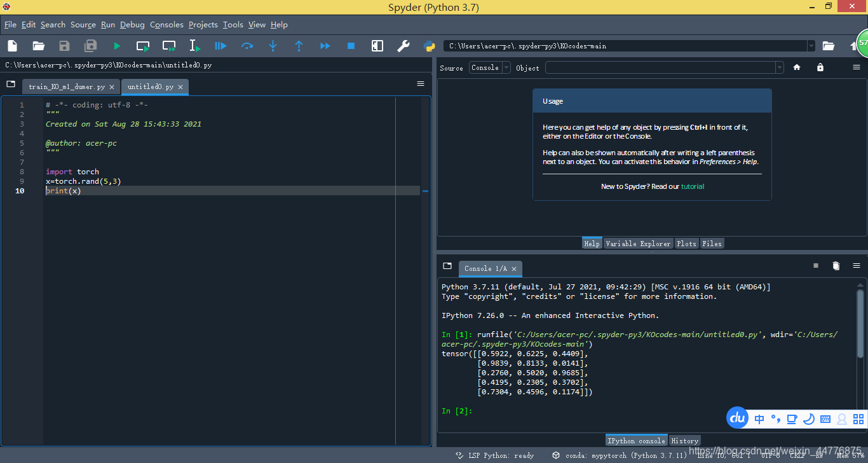
Task: Interrupt the kernel with the stop square
Action: point(816,266)
